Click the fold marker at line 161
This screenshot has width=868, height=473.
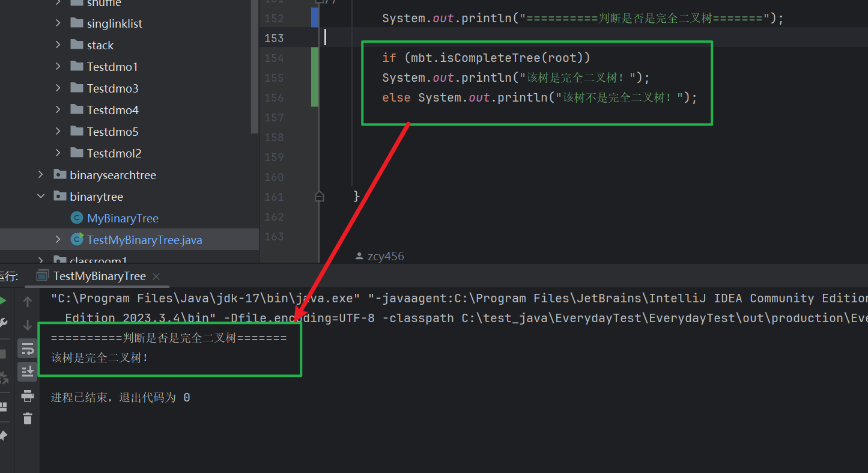click(x=320, y=196)
